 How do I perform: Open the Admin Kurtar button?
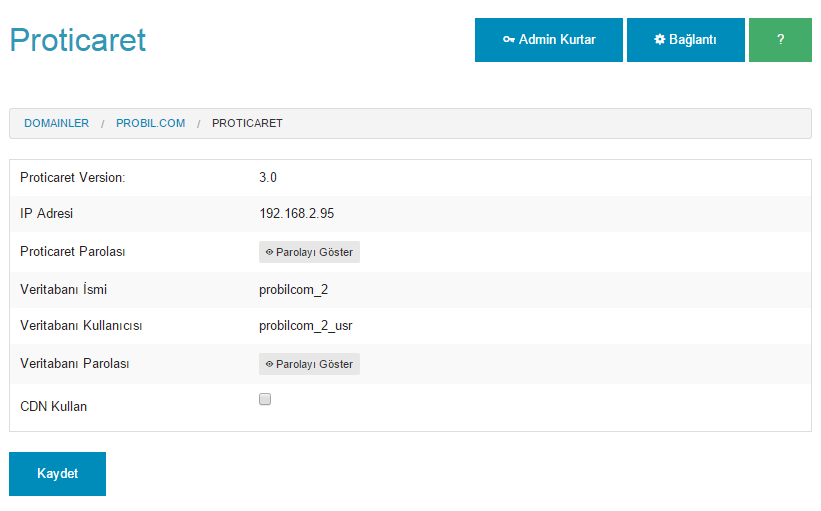pos(549,40)
